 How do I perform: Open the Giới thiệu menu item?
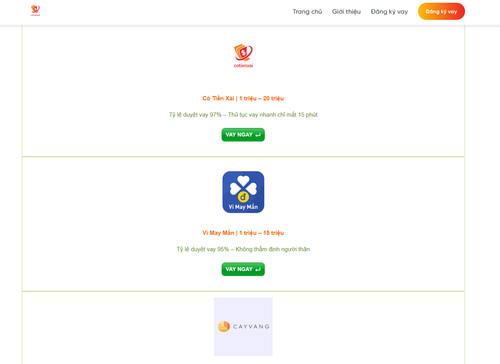click(x=346, y=12)
